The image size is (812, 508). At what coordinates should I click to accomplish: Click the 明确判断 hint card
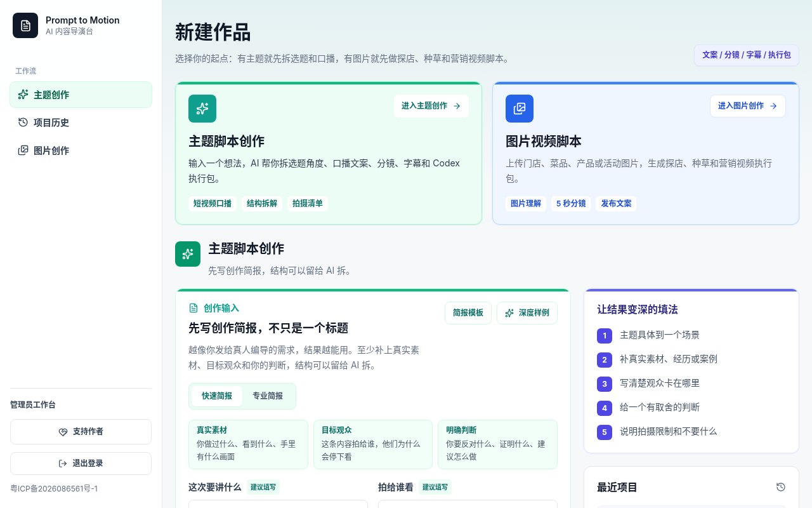497,444
